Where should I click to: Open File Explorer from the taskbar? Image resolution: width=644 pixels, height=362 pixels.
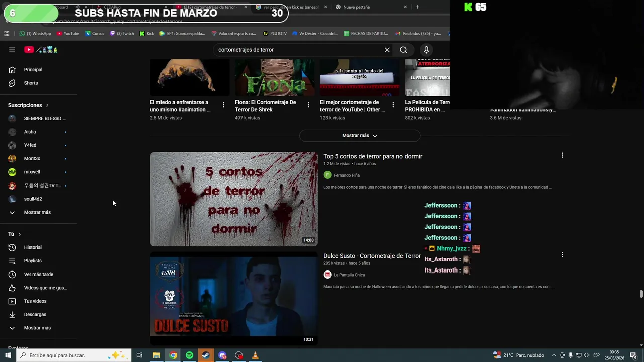(156, 355)
